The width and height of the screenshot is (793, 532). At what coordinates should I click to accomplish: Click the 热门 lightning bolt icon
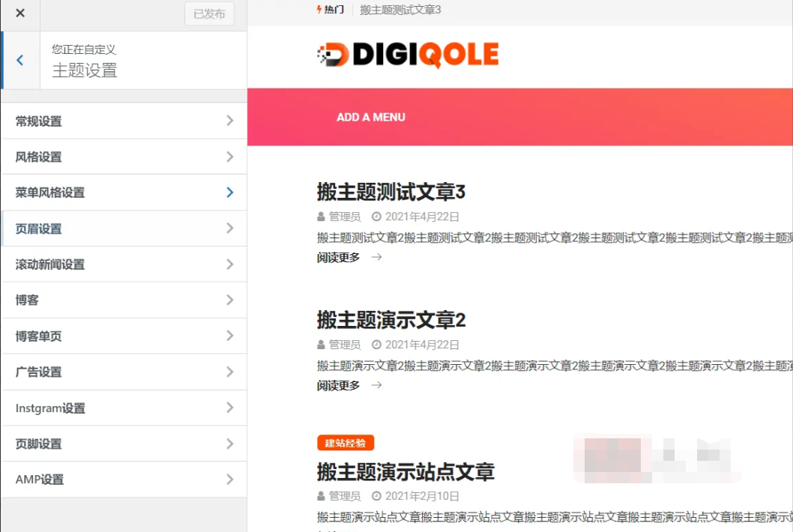click(319, 10)
